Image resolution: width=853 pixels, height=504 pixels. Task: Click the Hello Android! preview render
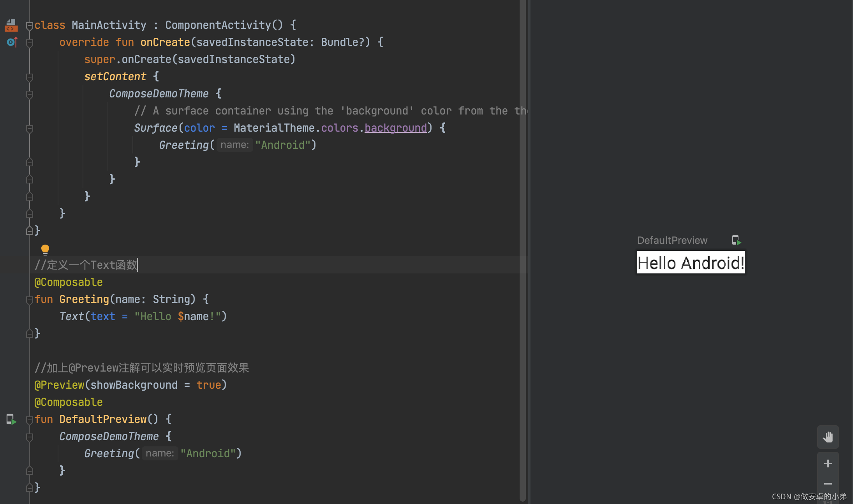pos(691,263)
